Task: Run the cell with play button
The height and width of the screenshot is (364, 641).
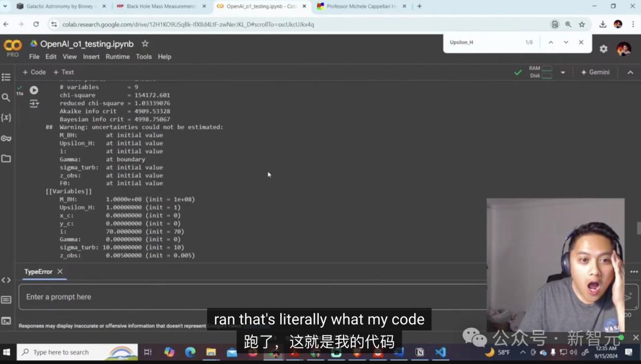Action: [x=34, y=90]
